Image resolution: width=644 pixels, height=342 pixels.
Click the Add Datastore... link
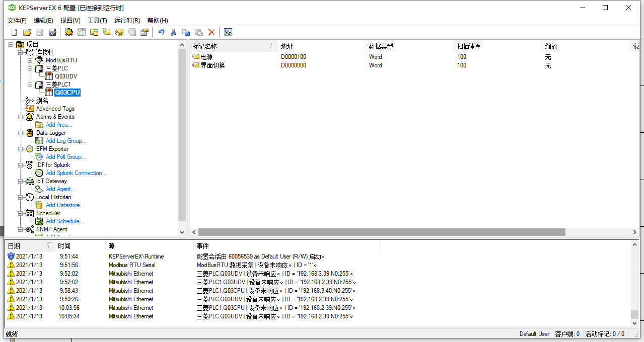point(65,205)
